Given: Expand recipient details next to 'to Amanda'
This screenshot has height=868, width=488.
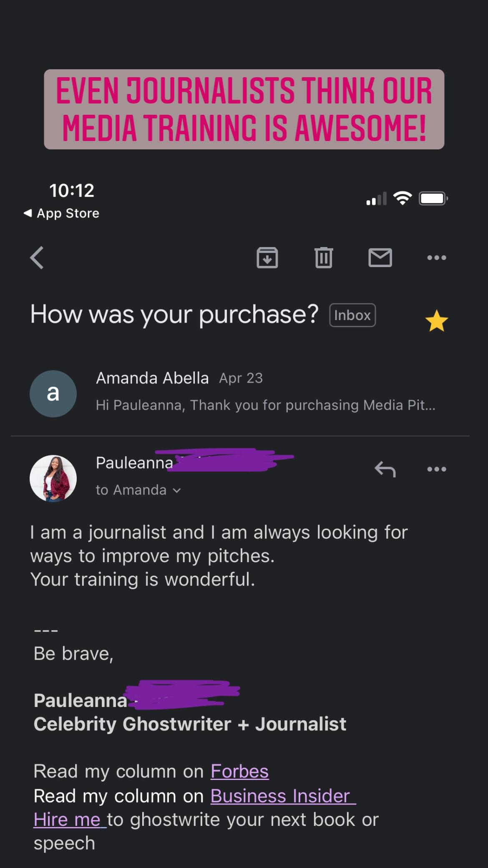Looking at the screenshot, I should (x=177, y=490).
